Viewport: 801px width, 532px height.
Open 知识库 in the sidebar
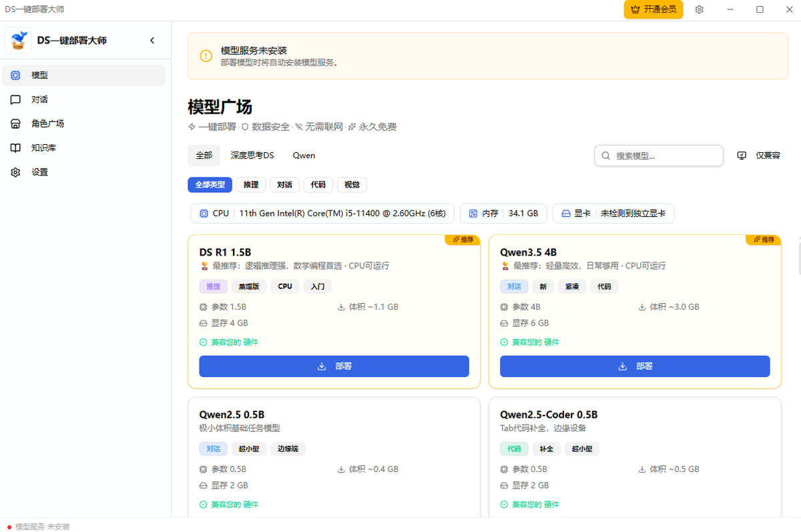(x=83, y=148)
